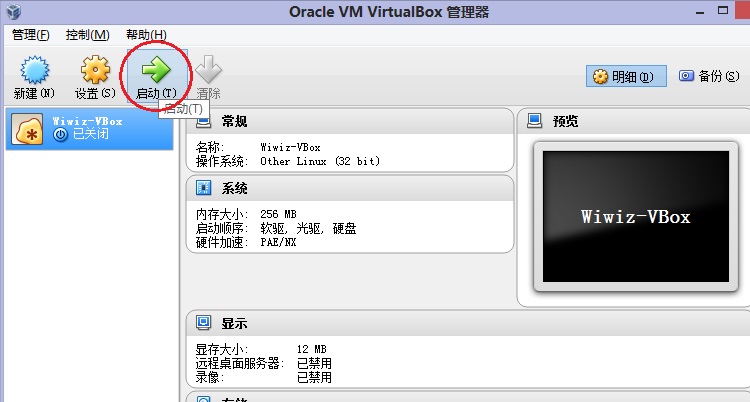Select Wiwiz-VBox entry in VM list
This screenshot has height=402, width=750.
point(89,129)
